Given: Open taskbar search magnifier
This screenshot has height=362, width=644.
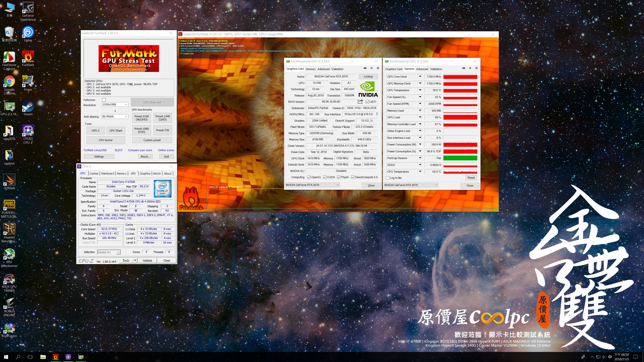Looking at the screenshot, I should [x=18, y=357].
